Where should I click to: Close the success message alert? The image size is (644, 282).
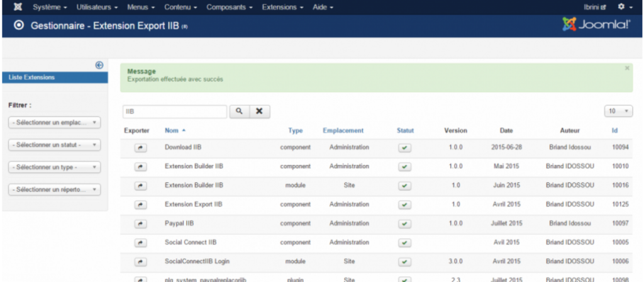[627, 68]
